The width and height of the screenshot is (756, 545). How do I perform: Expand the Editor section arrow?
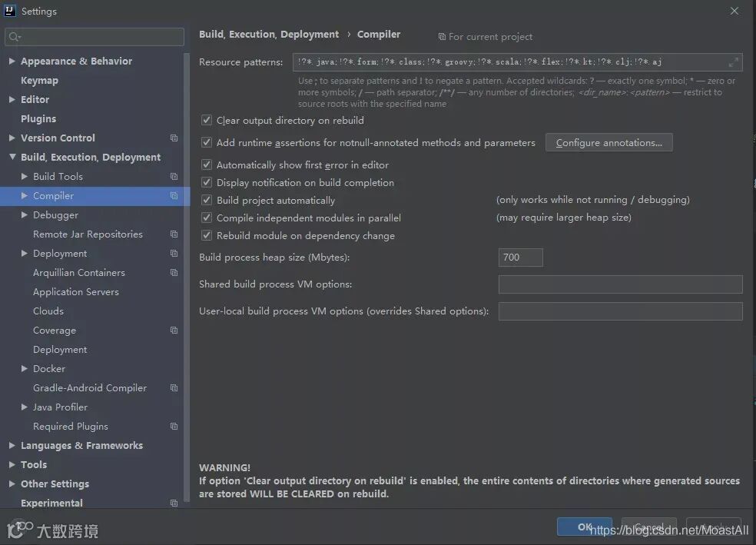click(x=12, y=99)
